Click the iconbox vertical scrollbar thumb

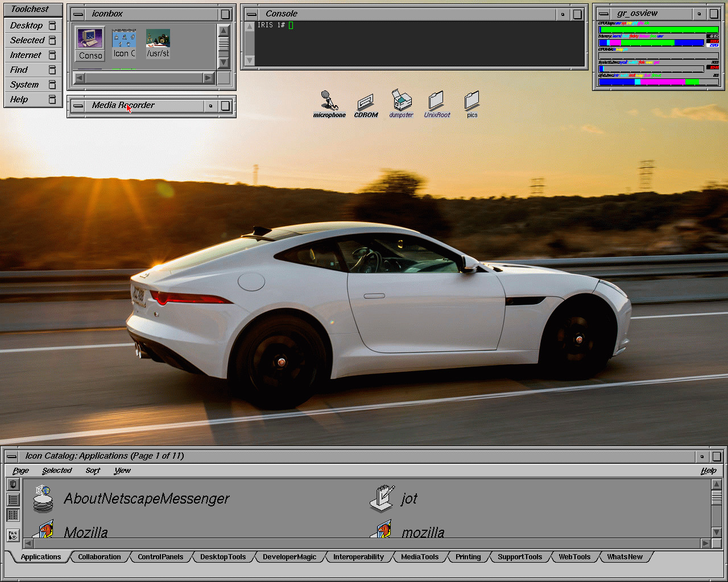pyautogui.click(x=224, y=44)
